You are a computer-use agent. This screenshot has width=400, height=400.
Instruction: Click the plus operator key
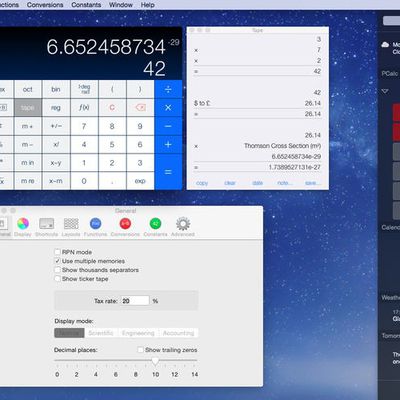point(168,144)
